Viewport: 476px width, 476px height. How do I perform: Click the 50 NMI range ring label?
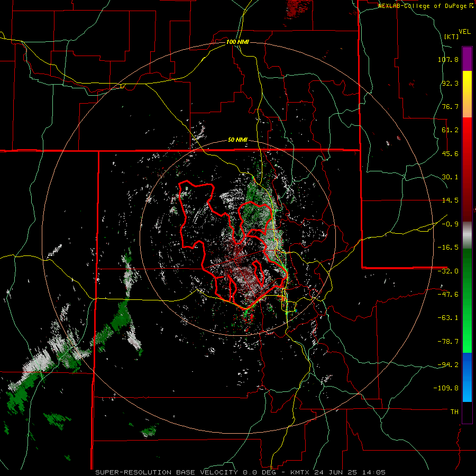tap(237, 140)
